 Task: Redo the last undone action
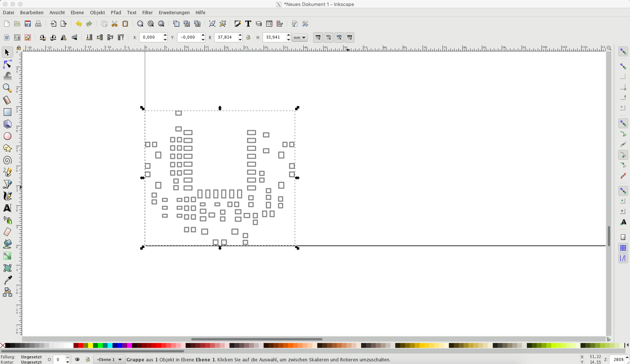(89, 24)
